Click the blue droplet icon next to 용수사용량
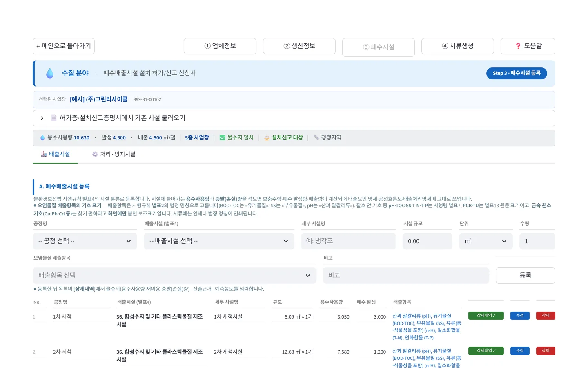 [42, 138]
